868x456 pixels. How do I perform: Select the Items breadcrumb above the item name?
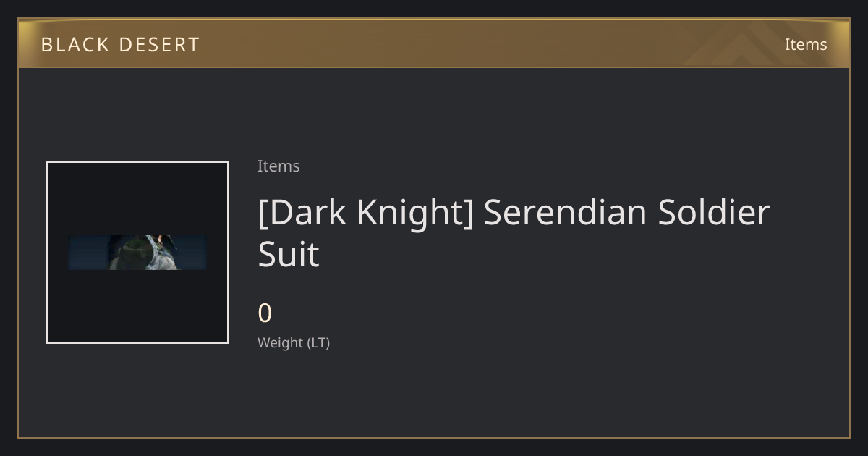coord(278,166)
